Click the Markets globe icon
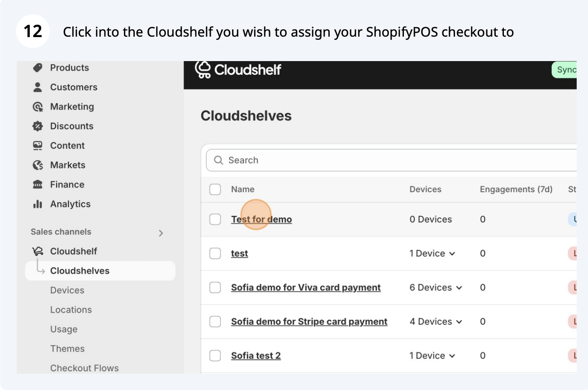 click(x=38, y=165)
